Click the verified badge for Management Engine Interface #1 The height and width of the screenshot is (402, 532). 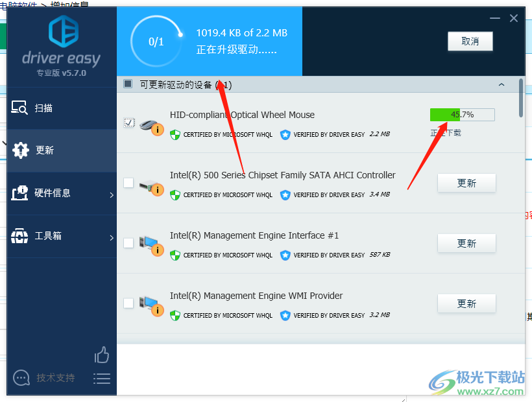pos(285,255)
